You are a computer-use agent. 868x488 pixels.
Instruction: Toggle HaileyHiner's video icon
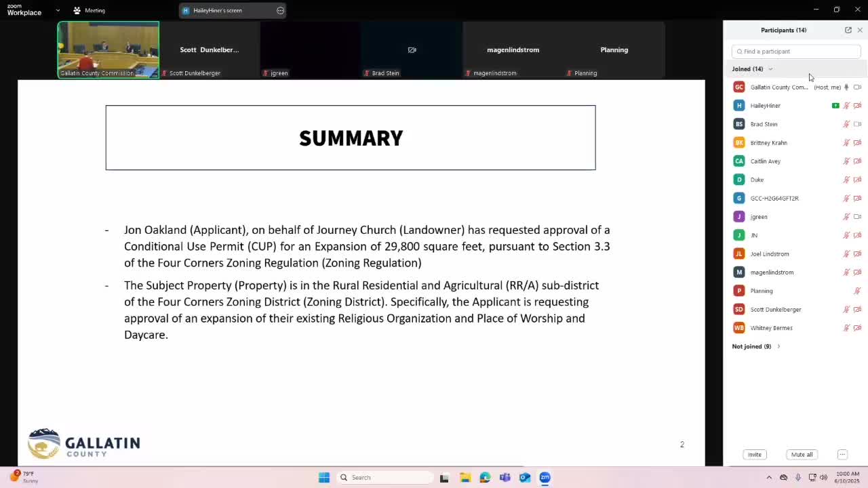click(857, 106)
